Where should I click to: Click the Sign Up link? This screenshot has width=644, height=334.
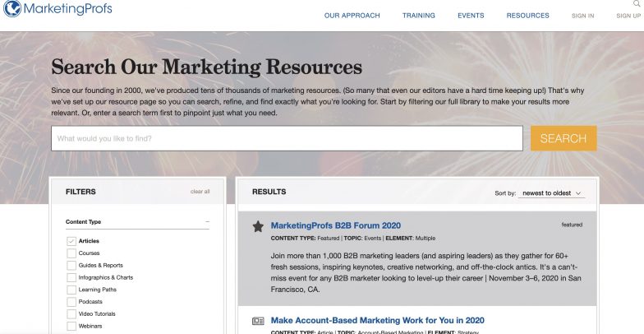pyautogui.click(x=628, y=16)
